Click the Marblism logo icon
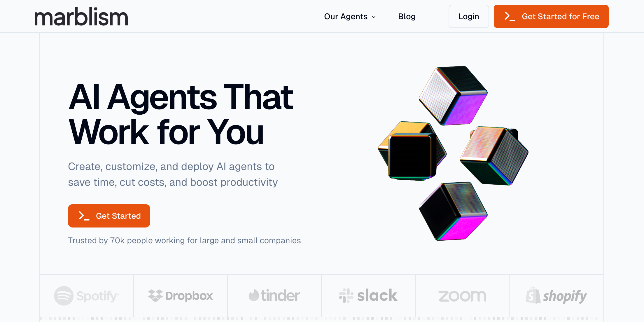Viewport: 644px width, 322px height. [80, 16]
